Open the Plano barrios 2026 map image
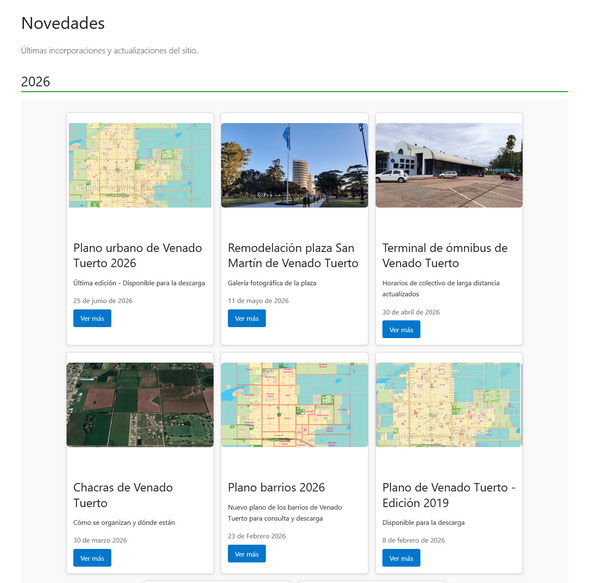 (x=295, y=405)
